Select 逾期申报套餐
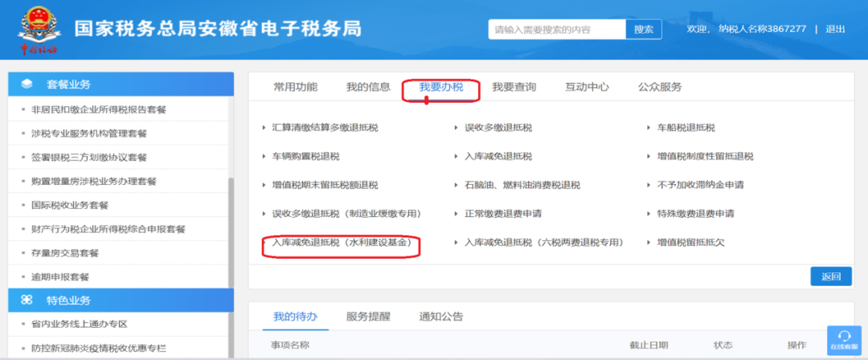The width and height of the screenshot is (868, 360). pyautogui.click(x=60, y=277)
